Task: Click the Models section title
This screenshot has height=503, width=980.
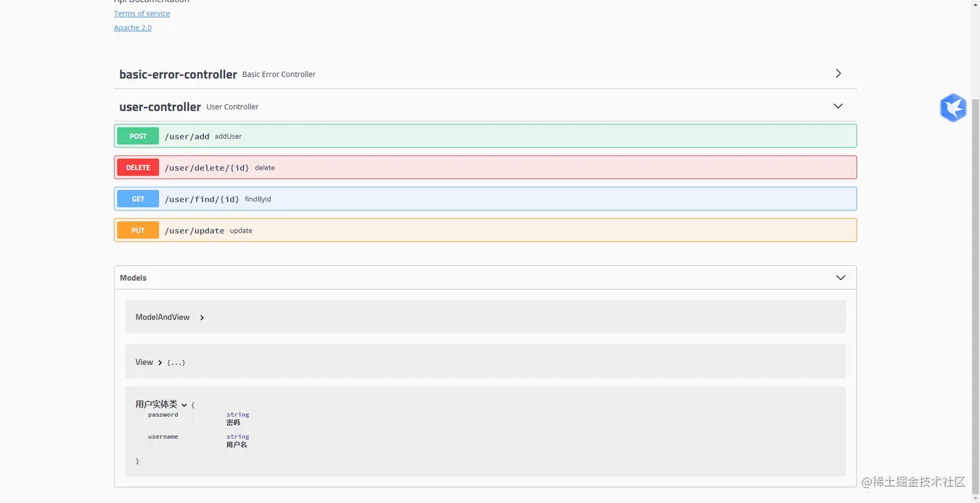Action: [x=134, y=278]
